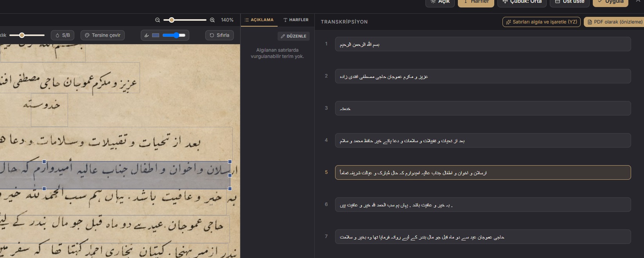
Task: Zoom in using the magnifier plus icon
Action: (212, 20)
